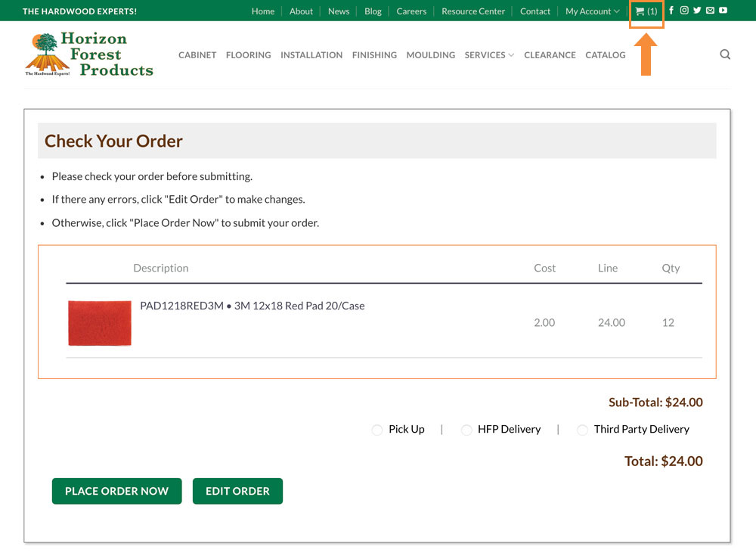Viewport: 756px width, 553px height.
Task: Select the Pick Up option
Action: pos(377,430)
